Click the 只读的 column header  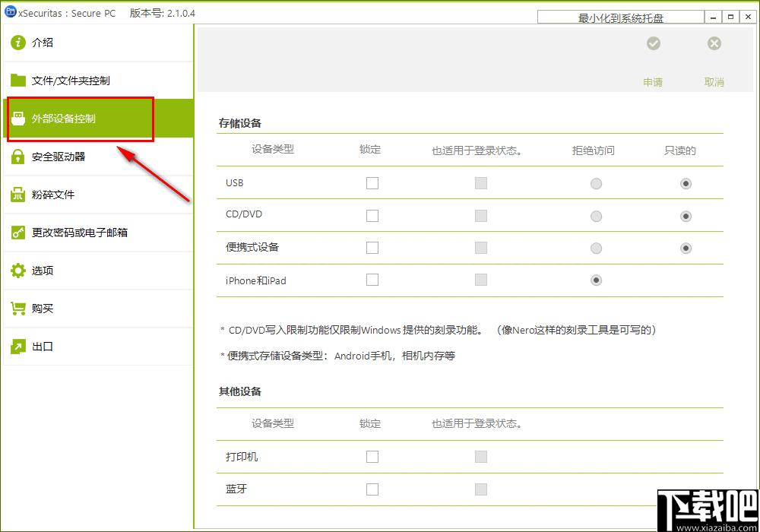[x=680, y=150]
